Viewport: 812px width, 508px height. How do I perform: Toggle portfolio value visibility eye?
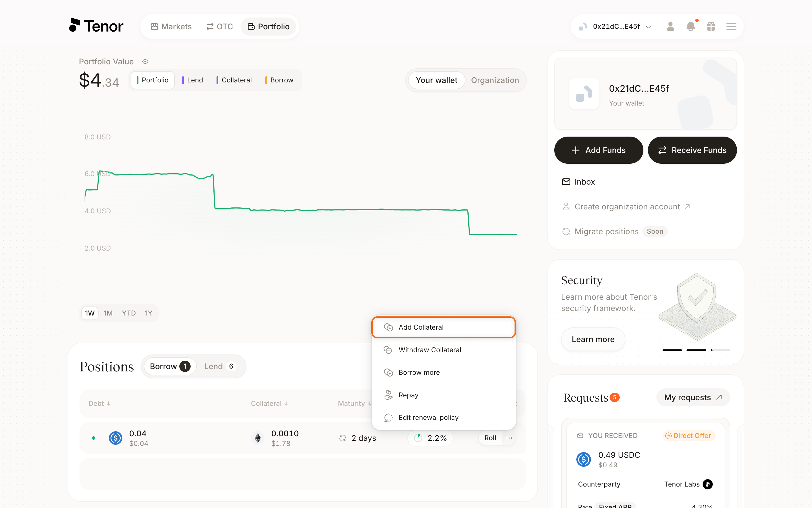[x=145, y=62]
